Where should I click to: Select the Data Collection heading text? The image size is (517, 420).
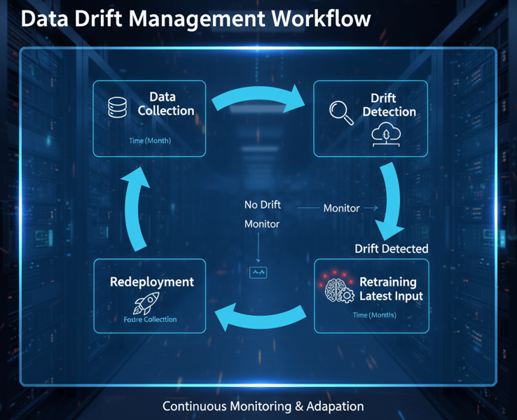tap(165, 104)
